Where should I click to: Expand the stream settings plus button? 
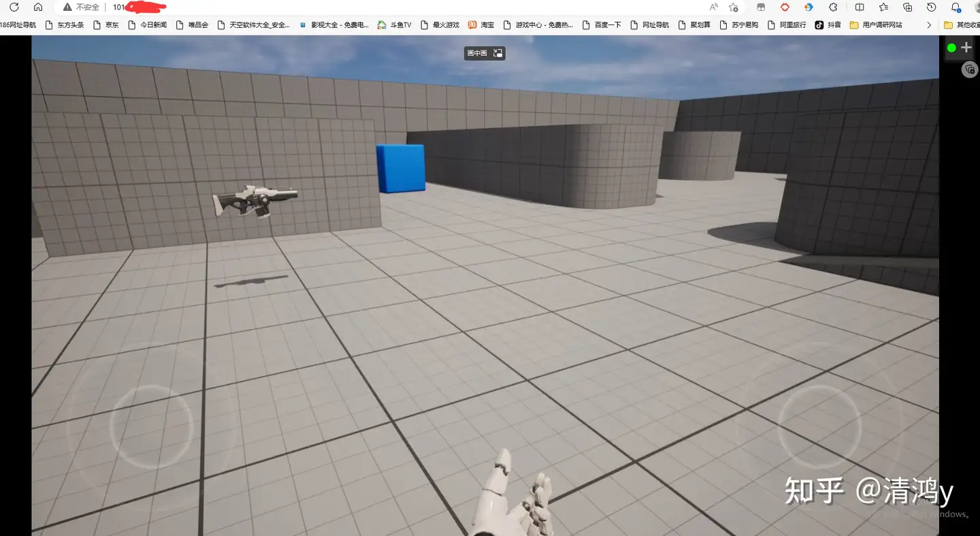pyautogui.click(x=966, y=48)
